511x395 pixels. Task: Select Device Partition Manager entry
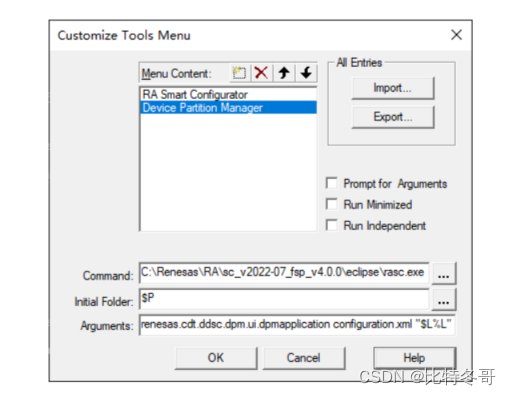click(x=228, y=108)
